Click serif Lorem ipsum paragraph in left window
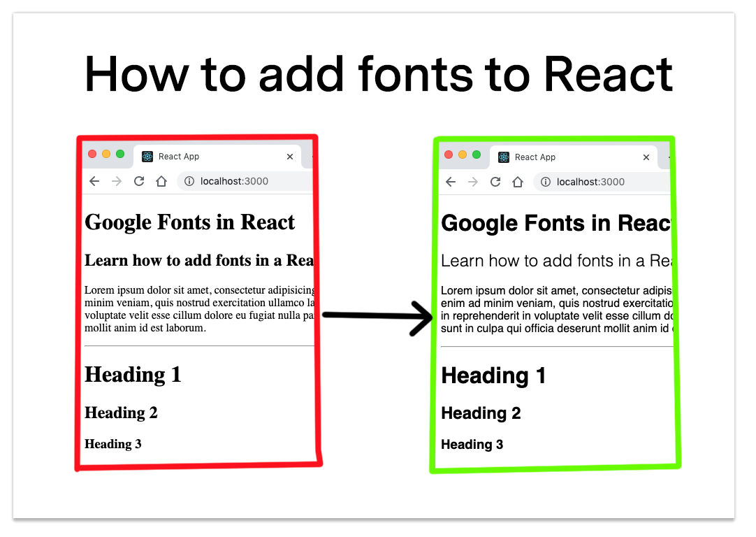756x537 pixels. pos(200,309)
